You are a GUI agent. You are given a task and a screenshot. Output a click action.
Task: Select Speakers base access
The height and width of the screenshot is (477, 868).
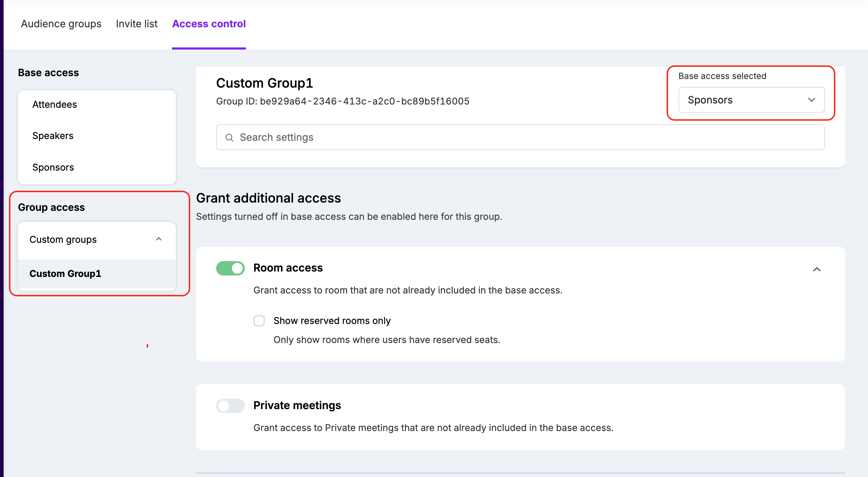click(53, 136)
